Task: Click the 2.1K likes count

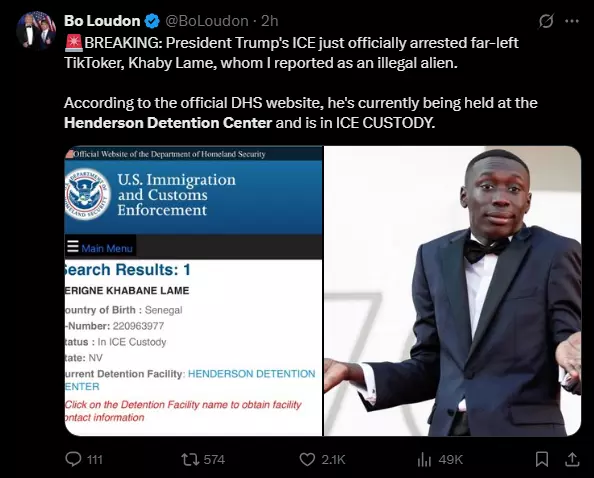Action: (333, 460)
